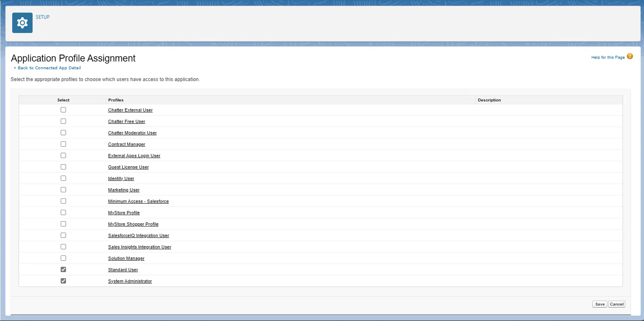
Task: Select the External Apps Login User checkbox
Action: [x=63, y=155]
